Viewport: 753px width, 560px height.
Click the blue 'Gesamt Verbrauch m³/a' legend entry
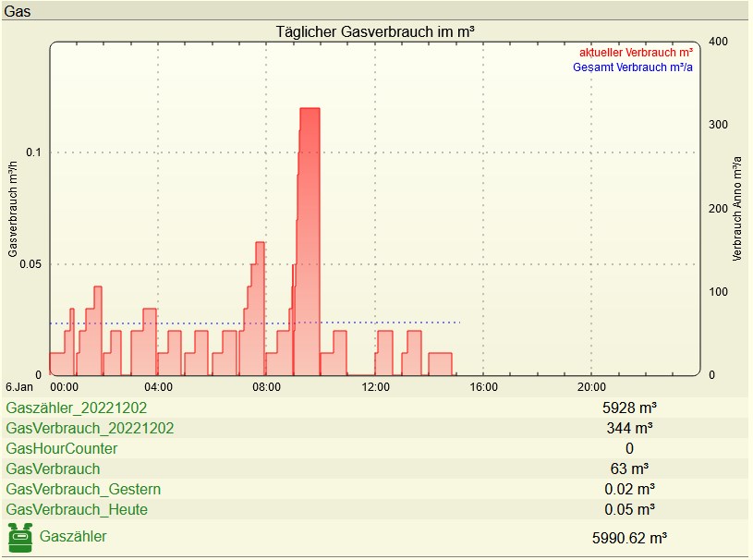(x=633, y=68)
